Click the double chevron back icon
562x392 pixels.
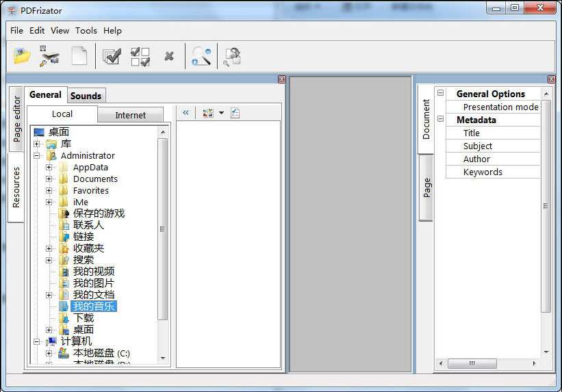pyautogui.click(x=186, y=112)
